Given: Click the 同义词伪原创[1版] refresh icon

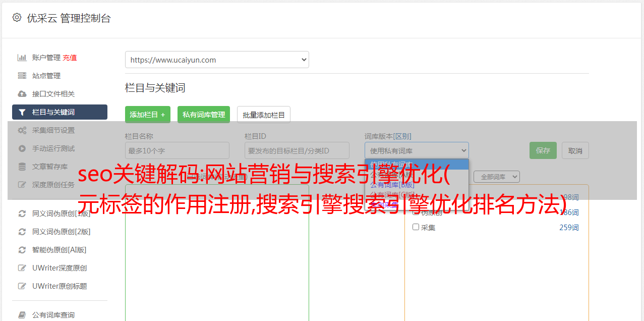Looking at the screenshot, I should click(x=22, y=213).
